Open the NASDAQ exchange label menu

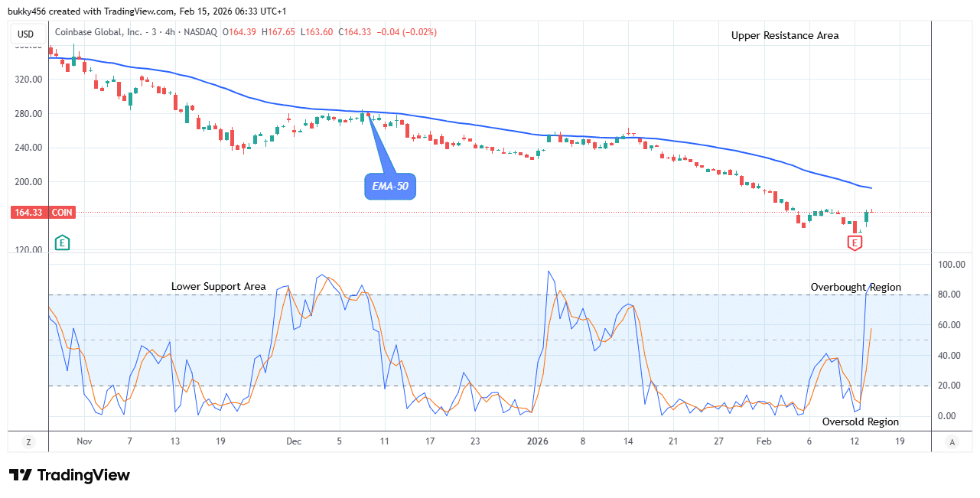point(200,33)
